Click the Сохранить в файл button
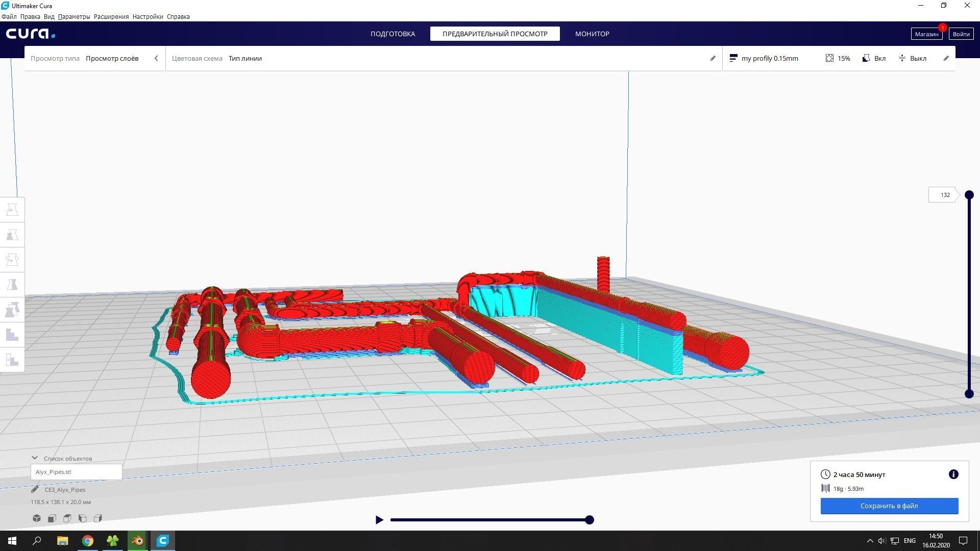The width and height of the screenshot is (980, 551). pyautogui.click(x=889, y=506)
